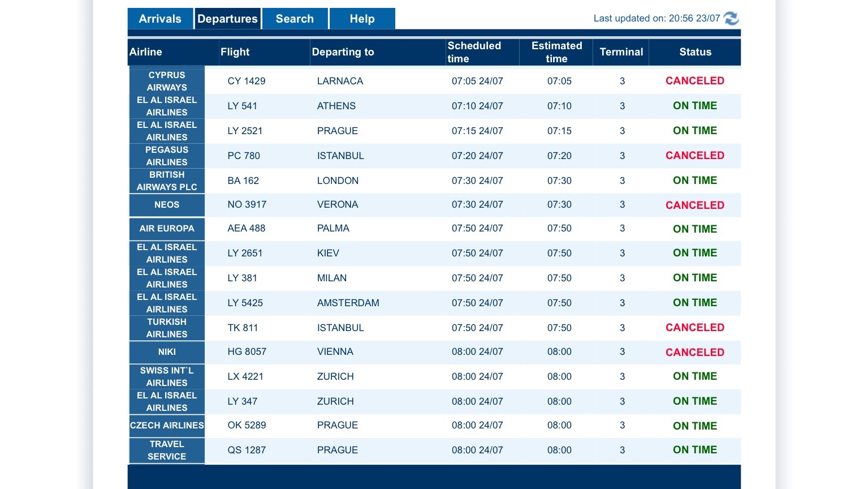Click the Status column header
The image size is (868, 489).
point(695,52)
